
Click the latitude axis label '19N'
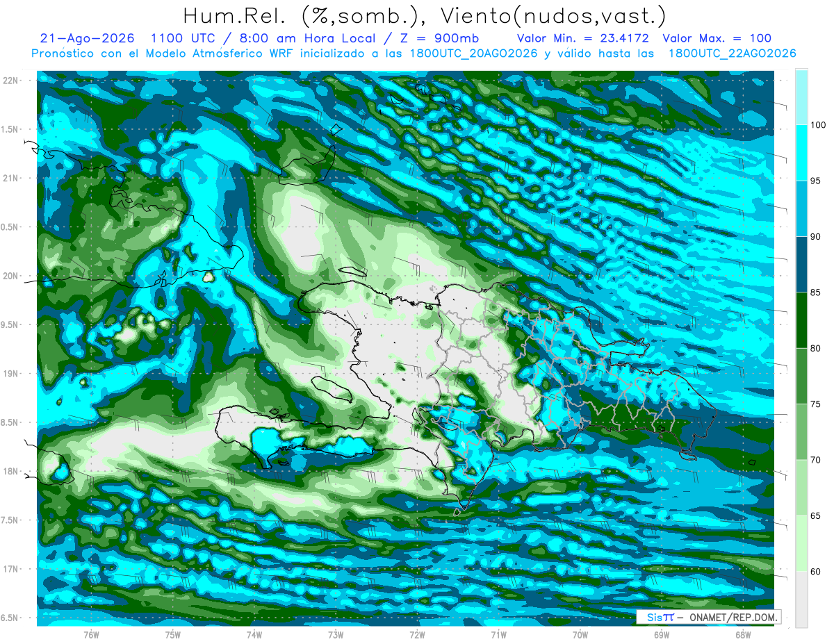[x=10, y=374]
